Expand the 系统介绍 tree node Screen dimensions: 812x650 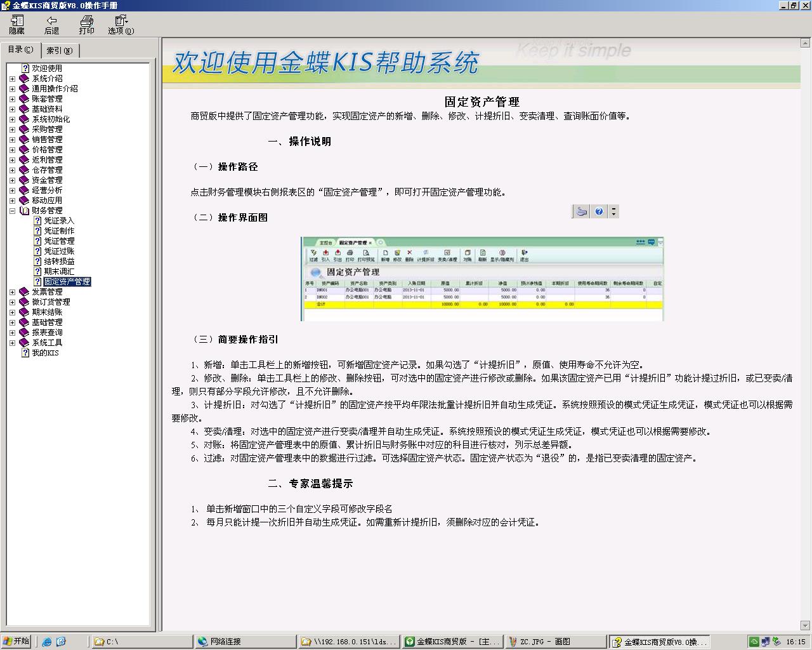[12, 79]
